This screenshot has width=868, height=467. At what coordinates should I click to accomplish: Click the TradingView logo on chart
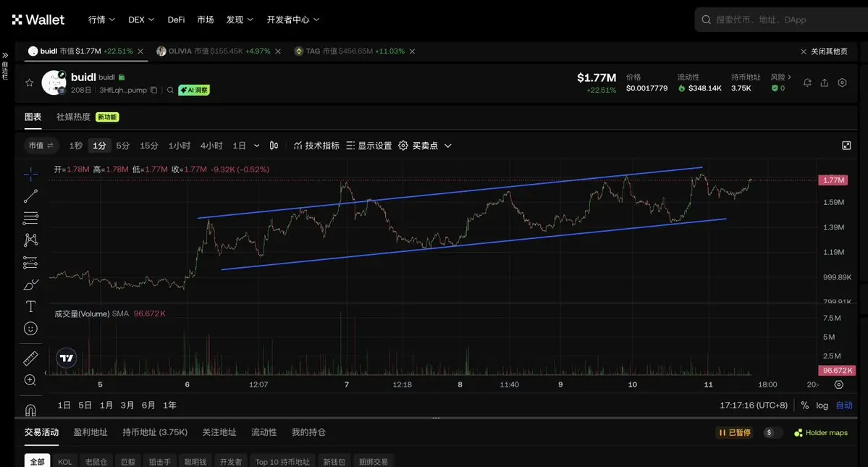pyautogui.click(x=67, y=358)
